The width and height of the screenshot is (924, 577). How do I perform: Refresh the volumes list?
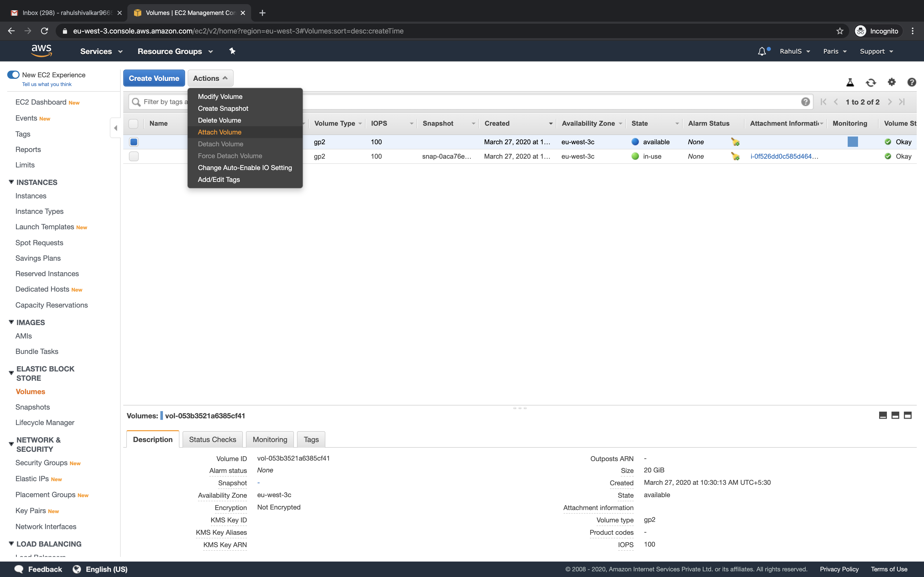871,82
